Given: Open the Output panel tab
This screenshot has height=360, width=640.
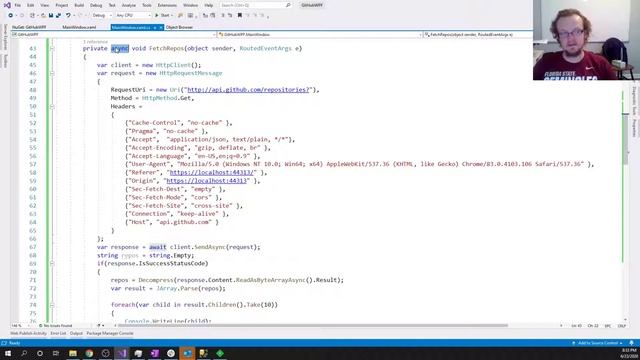Looking at the screenshot, I should [76, 333].
